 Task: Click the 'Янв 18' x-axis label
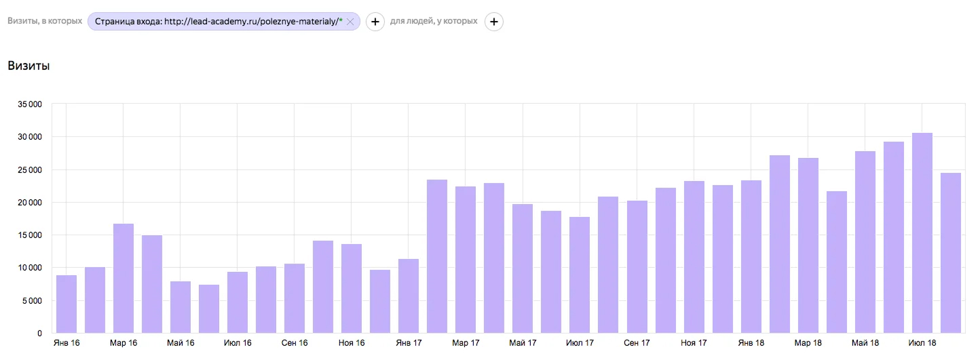coord(751,343)
